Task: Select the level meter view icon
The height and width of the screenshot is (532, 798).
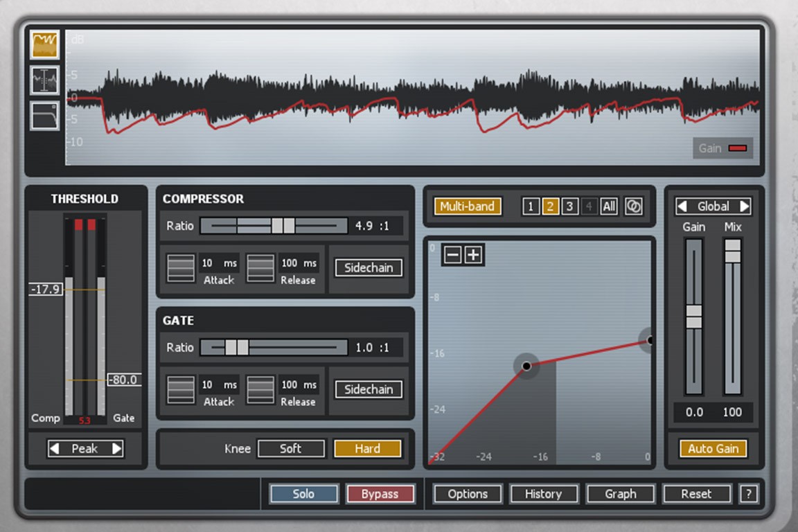Action: 45,80
